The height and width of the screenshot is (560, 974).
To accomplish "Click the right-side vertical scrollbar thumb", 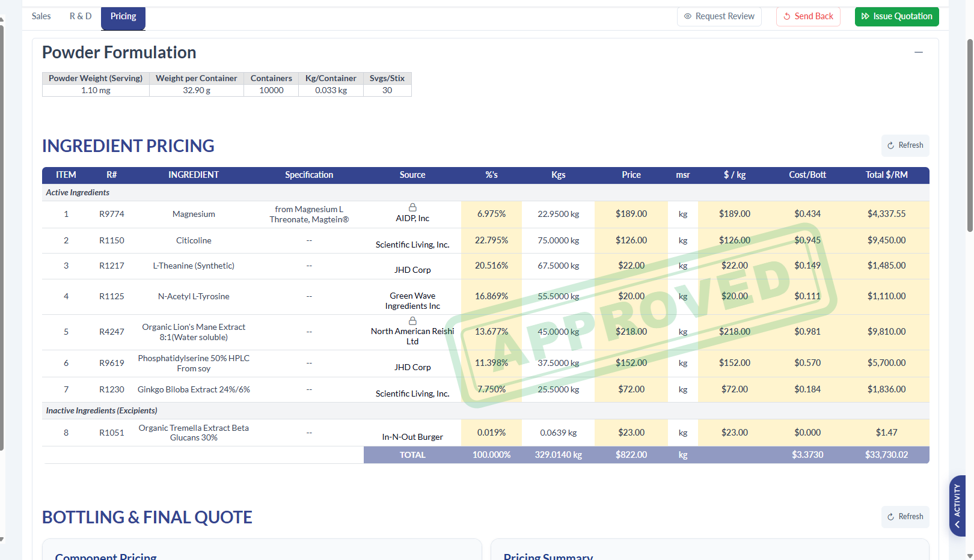I will click(970, 135).
